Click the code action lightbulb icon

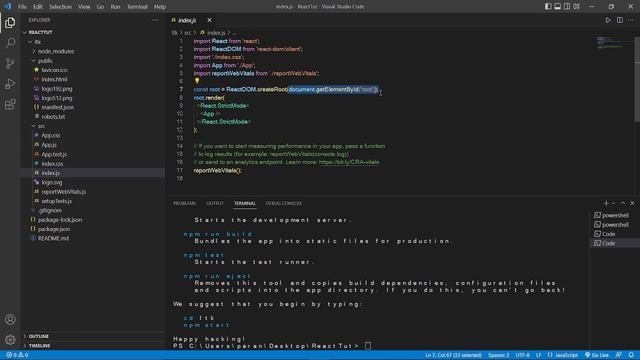click(x=197, y=81)
